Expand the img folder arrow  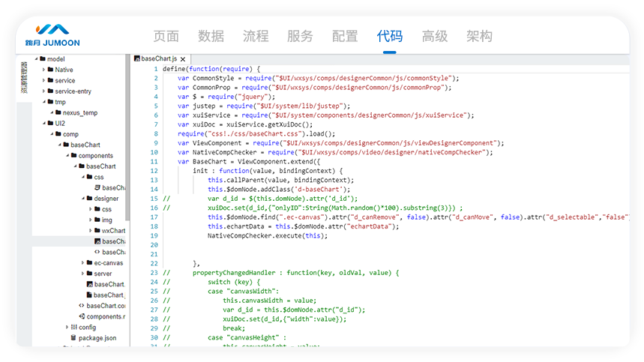tap(91, 220)
